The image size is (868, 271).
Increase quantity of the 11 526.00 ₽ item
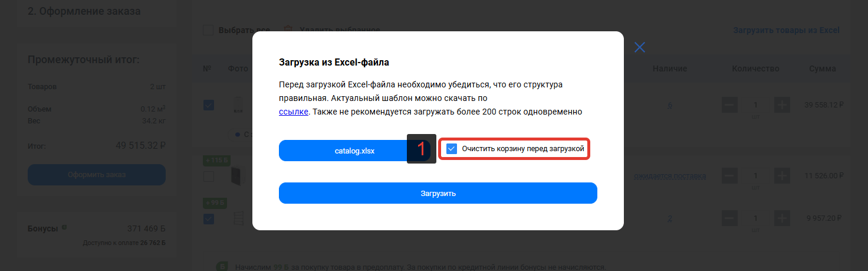(782, 176)
